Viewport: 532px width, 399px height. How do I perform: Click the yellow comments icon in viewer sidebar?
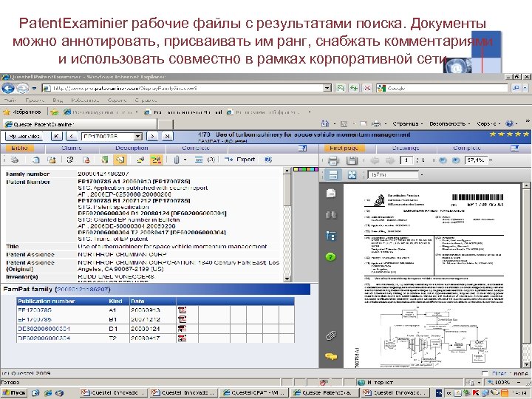pyautogui.click(x=331, y=356)
